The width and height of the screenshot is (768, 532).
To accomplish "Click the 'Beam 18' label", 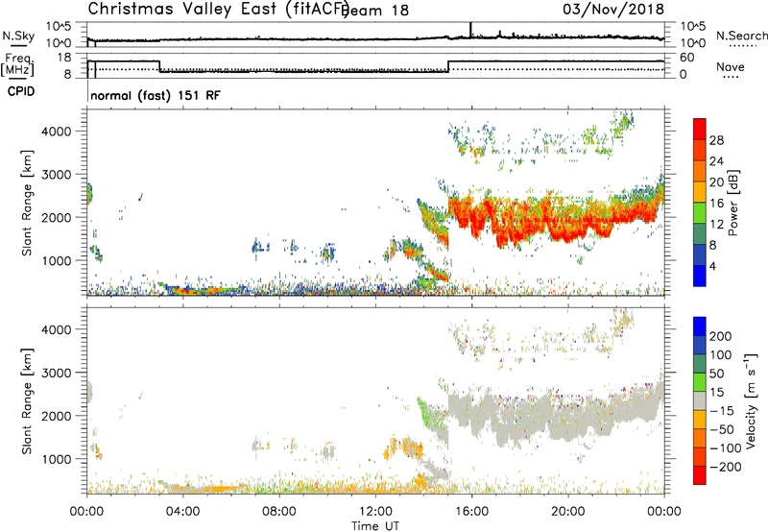I will click(x=375, y=11).
